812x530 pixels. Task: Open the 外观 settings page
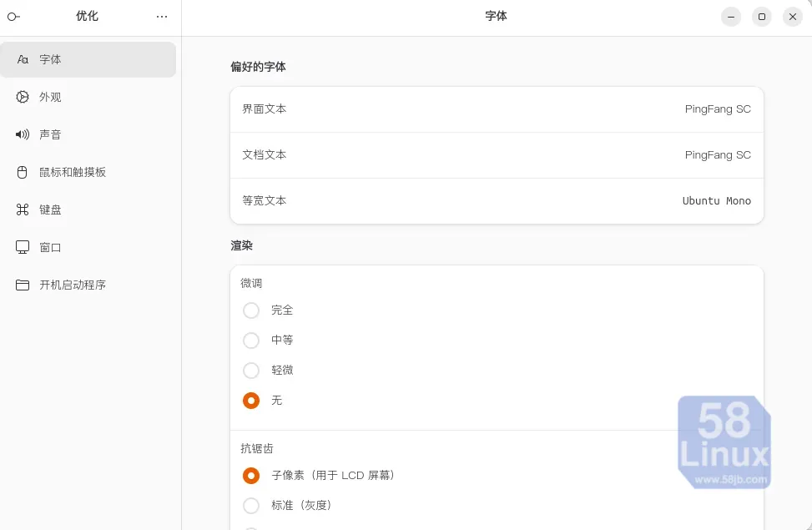point(88,97)
